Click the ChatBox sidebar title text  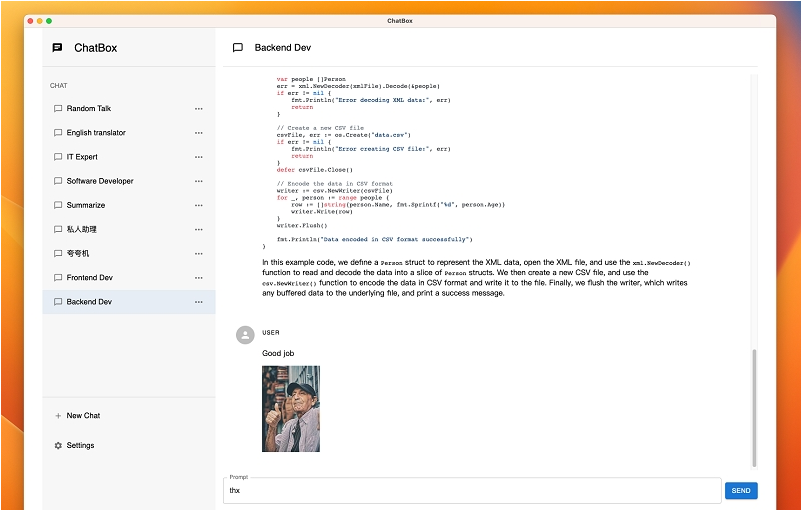[96, 48]
